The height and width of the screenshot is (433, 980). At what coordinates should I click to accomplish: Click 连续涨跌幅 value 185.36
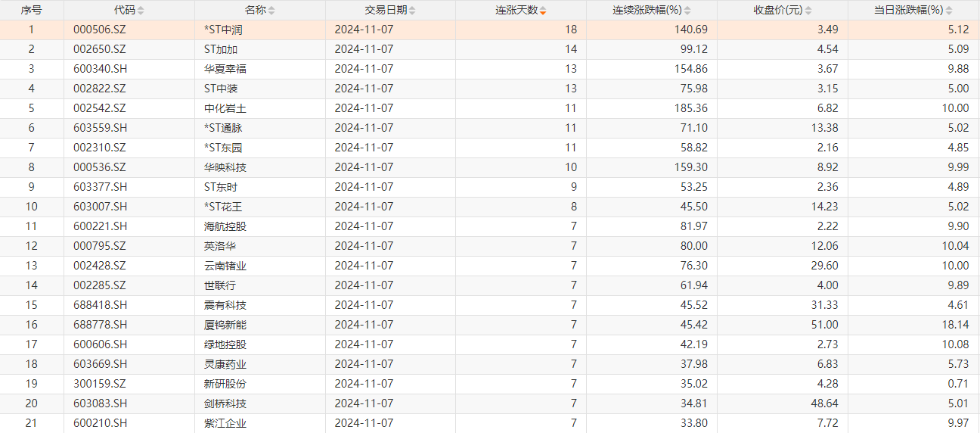pyautogui.click(x=692, y=108)
